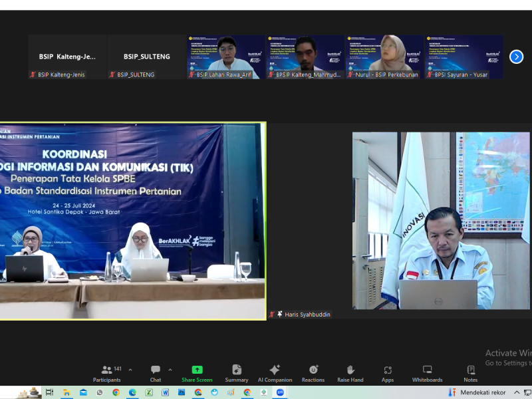Start Share Screen

197,372
